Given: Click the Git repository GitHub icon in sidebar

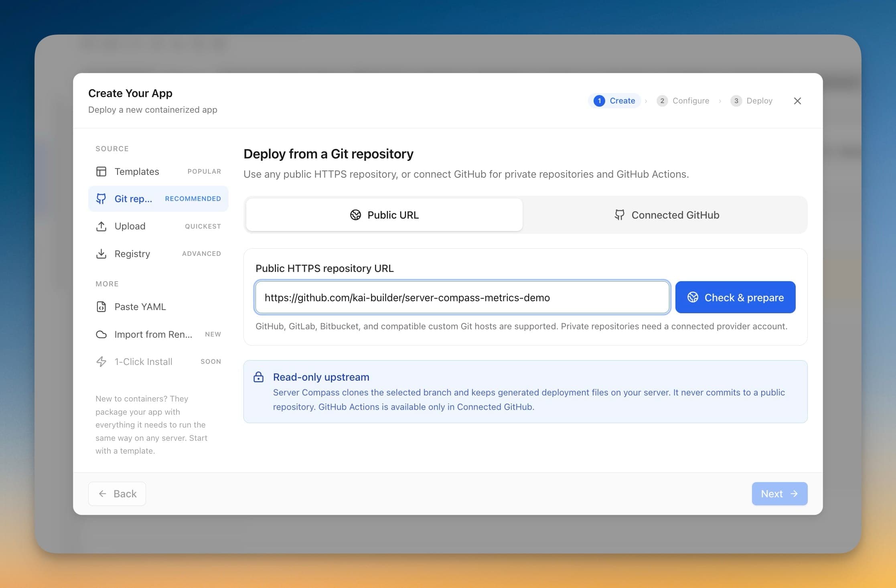Looking at the screenshot, I should 101,199.
